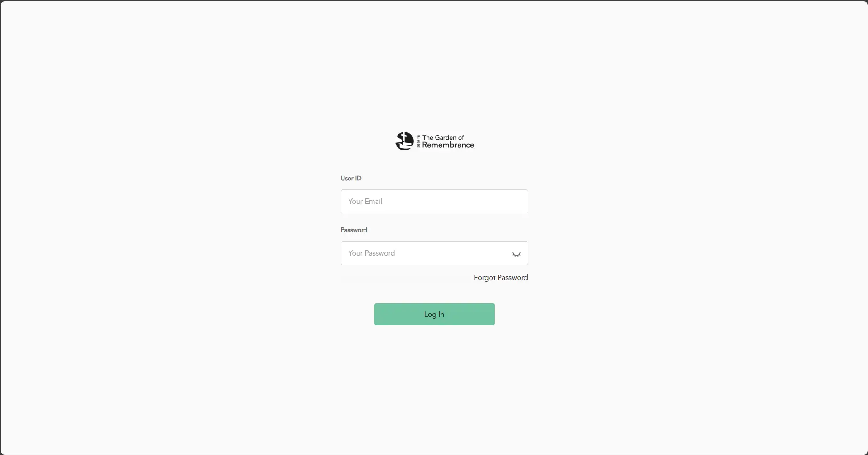
Task: Open the Forgot Password link
Action: 500,277
